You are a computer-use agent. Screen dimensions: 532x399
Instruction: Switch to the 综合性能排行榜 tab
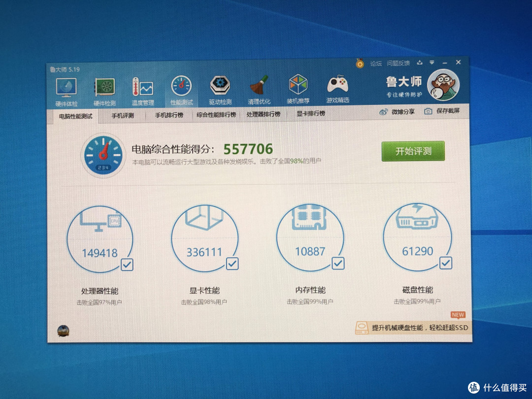tap(216, 115)
